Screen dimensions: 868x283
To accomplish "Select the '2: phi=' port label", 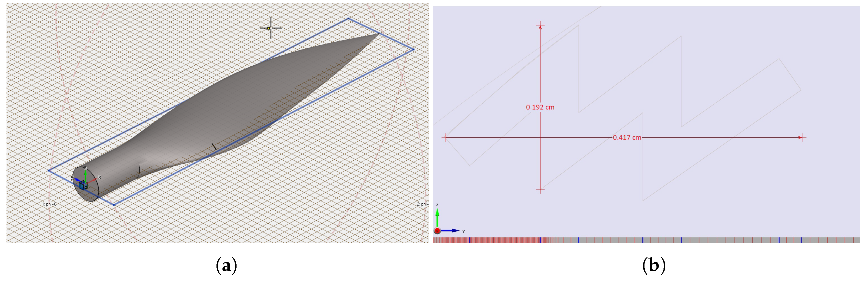I will point(422,204).
